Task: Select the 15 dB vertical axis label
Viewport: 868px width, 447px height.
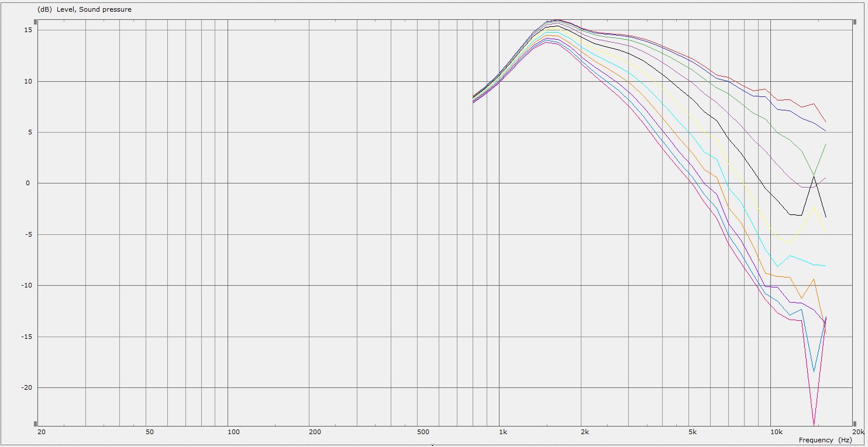Action: pyautogui.click(x=27, y=30)
